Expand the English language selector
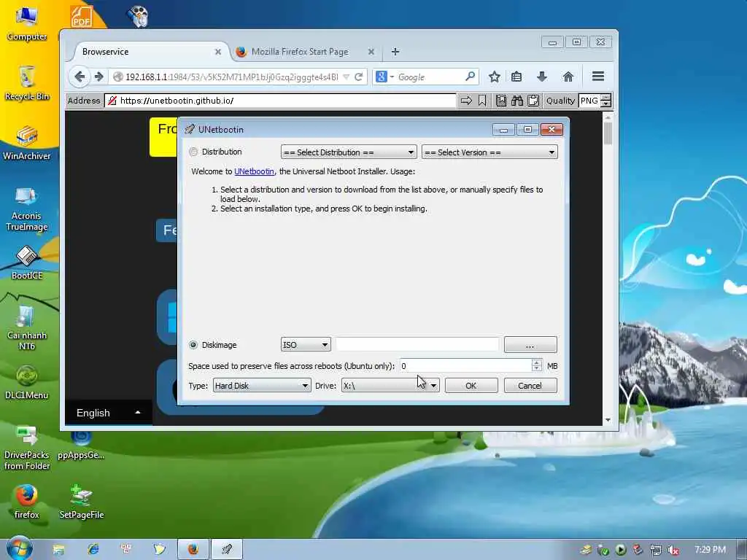 coord(109,413)
